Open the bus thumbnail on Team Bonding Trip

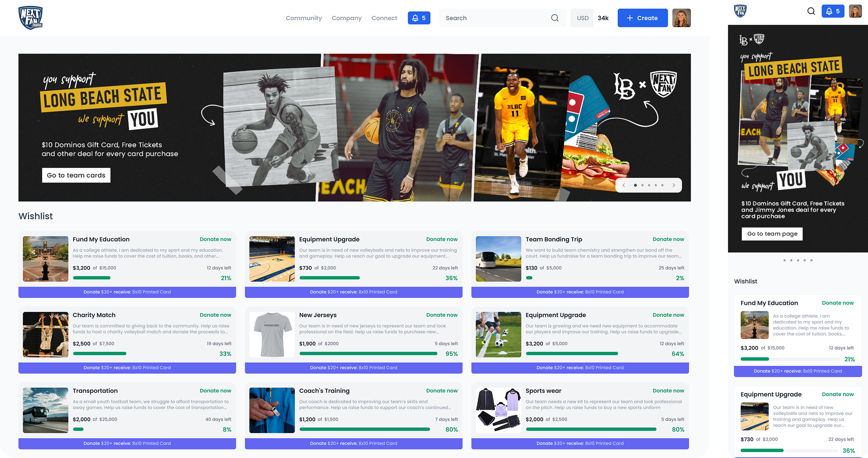498,259
